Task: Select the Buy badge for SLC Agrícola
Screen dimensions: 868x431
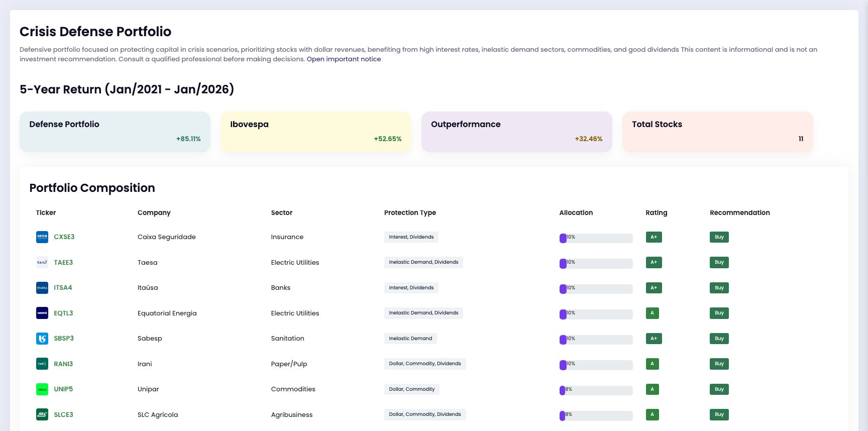Action: coord(719,414)
